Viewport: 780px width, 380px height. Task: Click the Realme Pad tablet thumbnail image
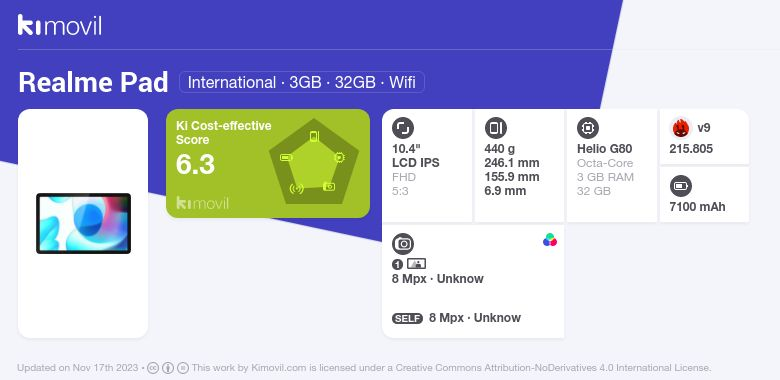click(x=84, y=223)
